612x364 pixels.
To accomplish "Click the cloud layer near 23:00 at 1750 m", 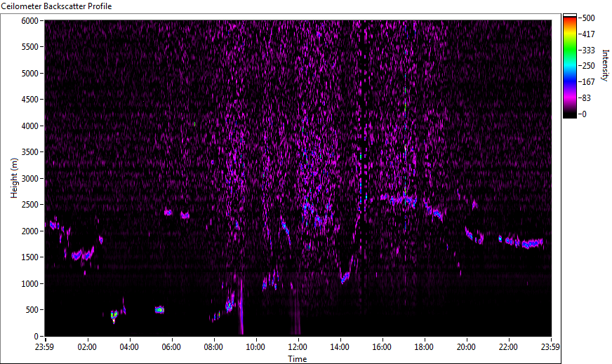I will tap(533, 244).
